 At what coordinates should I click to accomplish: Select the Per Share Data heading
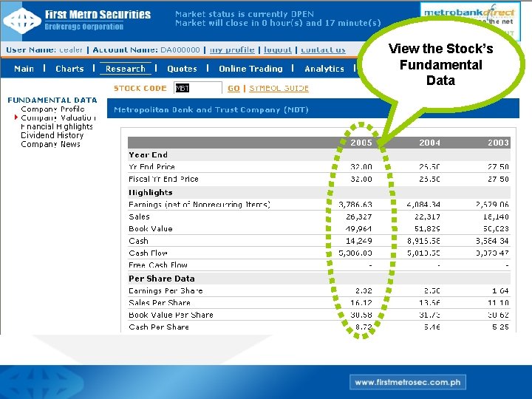[x=162, y=279]
